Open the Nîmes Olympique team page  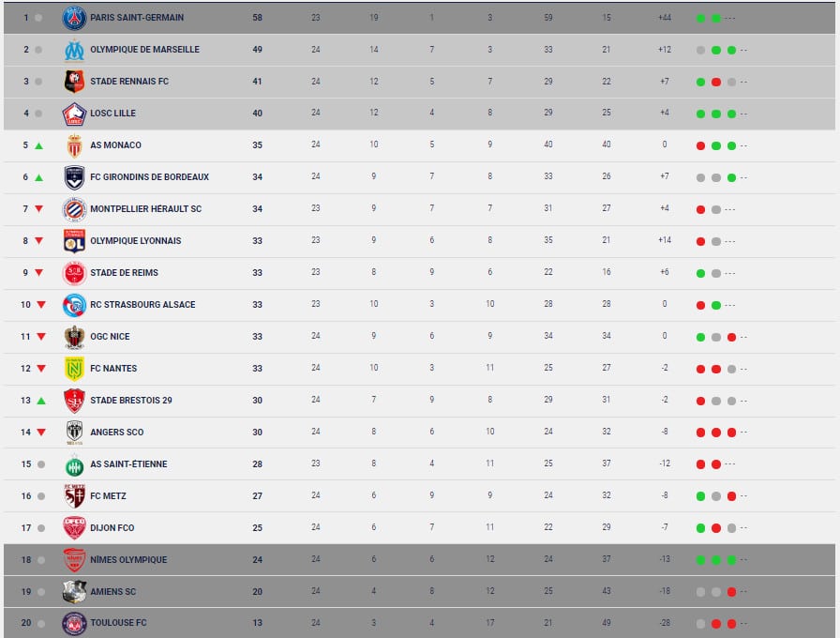pos(128,560)
